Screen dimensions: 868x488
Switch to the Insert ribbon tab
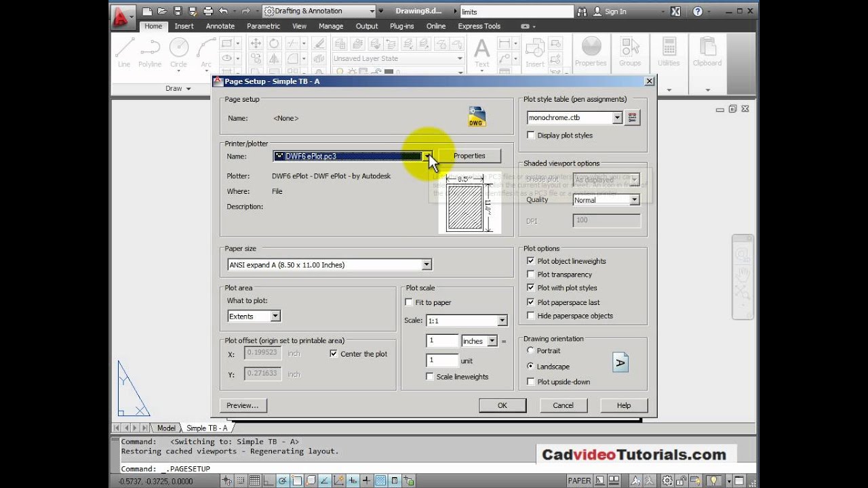[x=184, y=26]
